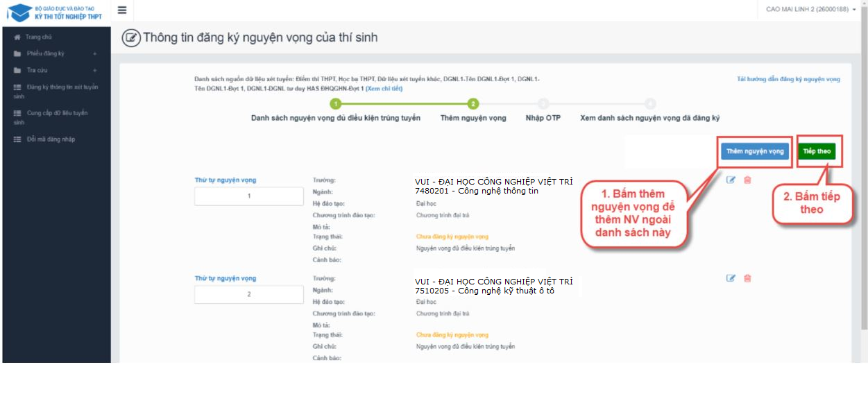
Task: Open user account dropdown CAO MAI LINH 2
Action: pyautogui.click(x=810, y=10)
